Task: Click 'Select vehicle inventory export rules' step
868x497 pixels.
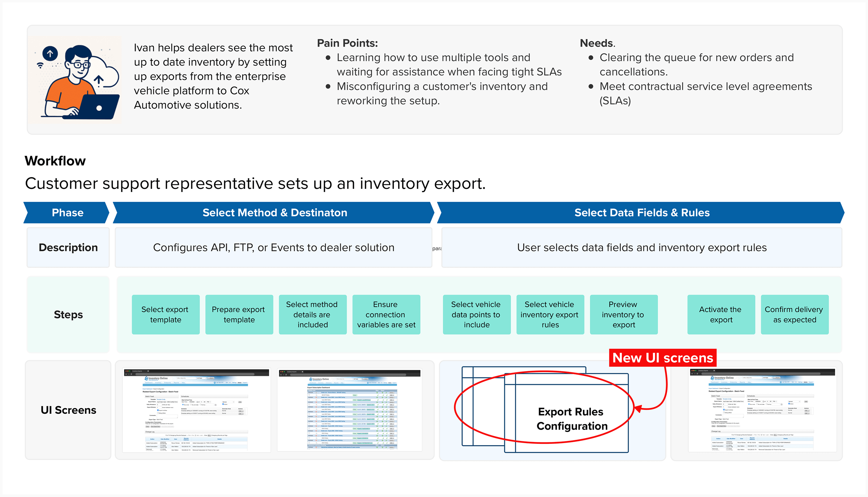Action: [x=550, y=315]
